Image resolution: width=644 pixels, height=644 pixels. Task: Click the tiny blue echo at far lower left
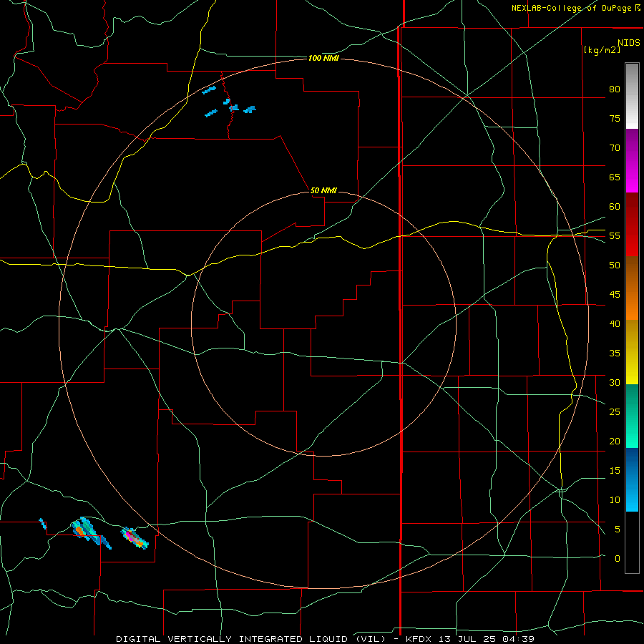[x=42, y=524]
